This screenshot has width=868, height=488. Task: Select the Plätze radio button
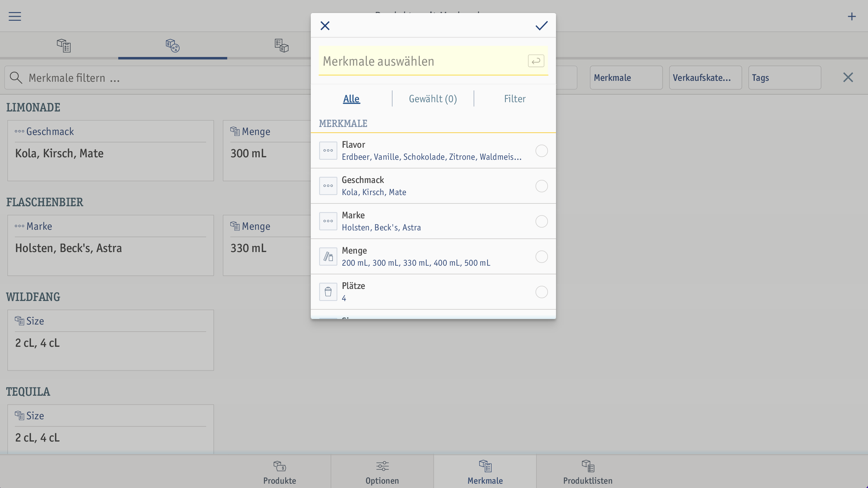541,292
